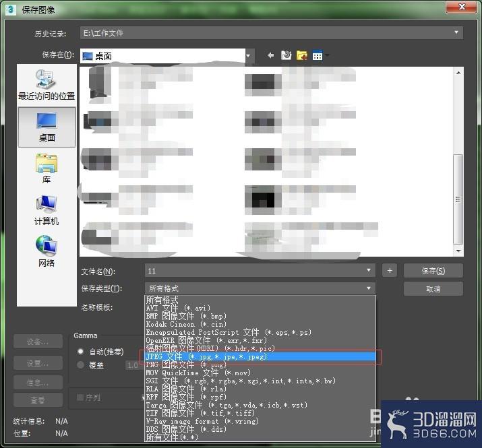Viewport: 482px width, 448px height.
Task: Open 库 in the places sidebar
Action: [47, 168]
